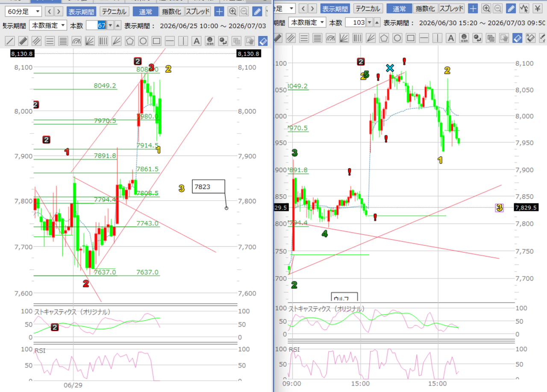The height and width of the screenshot is (392, 547).
Task: Enable スプレッド mode in left chart
Action: click(x=198, y=12)
